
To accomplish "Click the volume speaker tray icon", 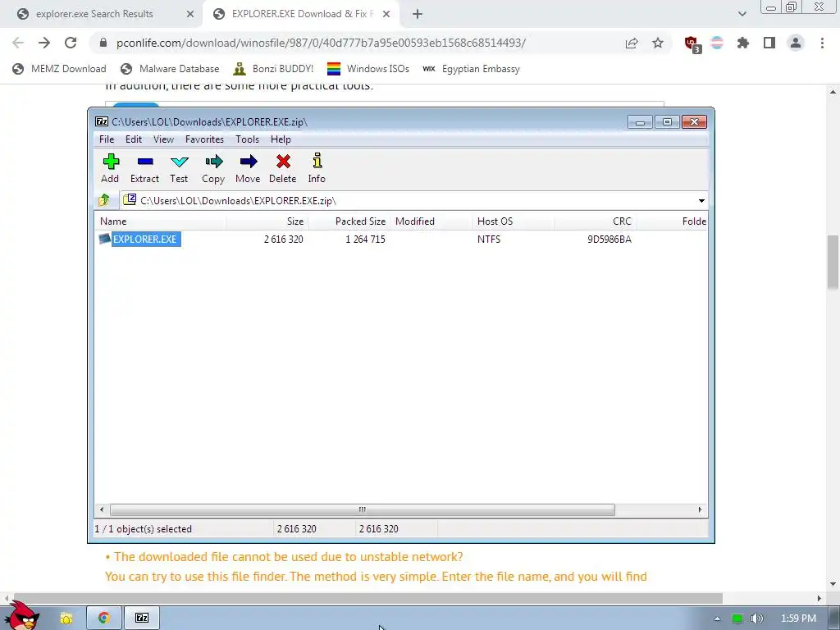I will coord(756,619).
